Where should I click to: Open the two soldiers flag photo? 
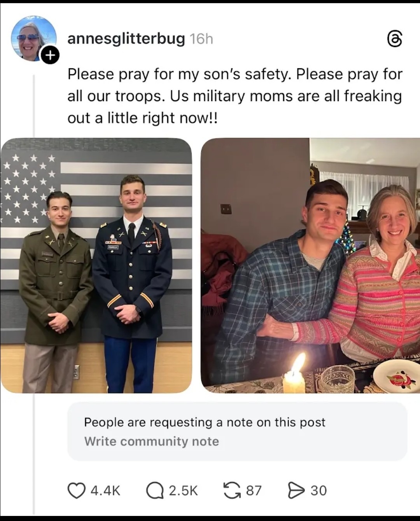coord(96,265)
